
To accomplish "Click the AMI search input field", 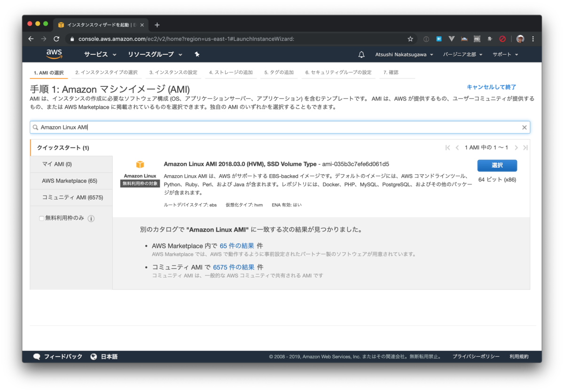I will point(280,127).
